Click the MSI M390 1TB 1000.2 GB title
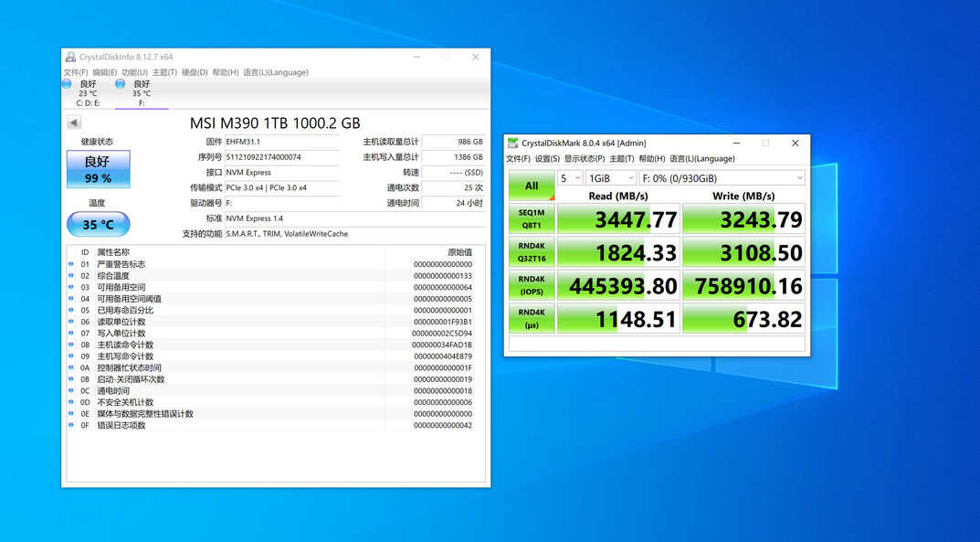This screenshot has height=542, width=980. tap(275, 123)
